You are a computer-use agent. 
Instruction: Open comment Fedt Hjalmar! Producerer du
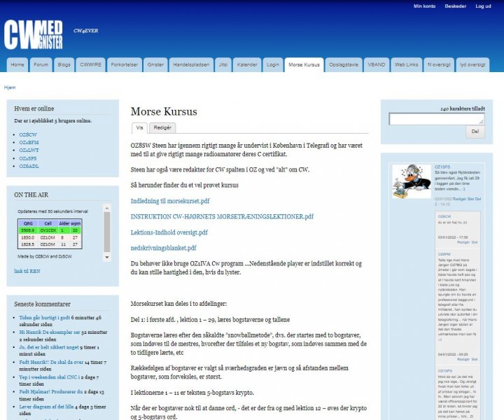(x=51, y=392)
